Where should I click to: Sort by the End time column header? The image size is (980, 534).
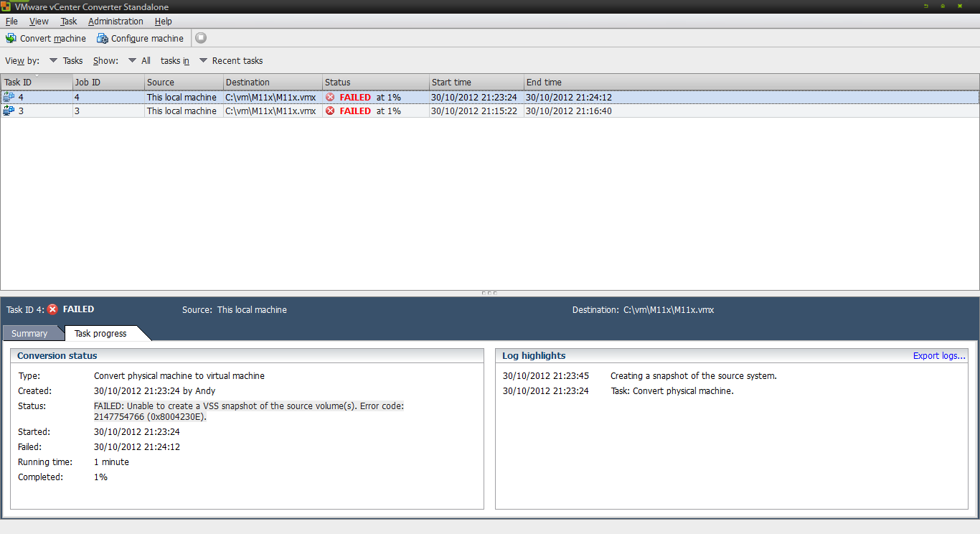(752, 82)
